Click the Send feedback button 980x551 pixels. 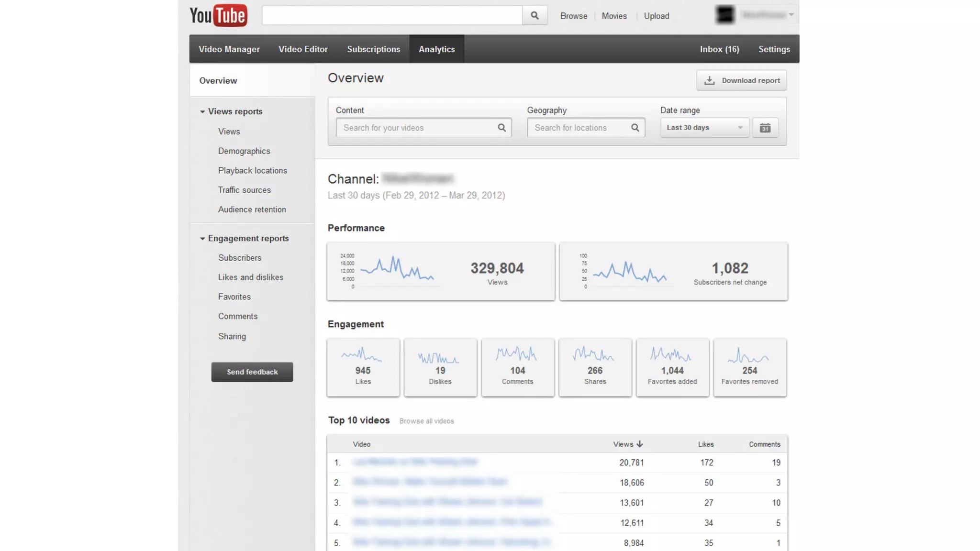click(x=252, y=372)
